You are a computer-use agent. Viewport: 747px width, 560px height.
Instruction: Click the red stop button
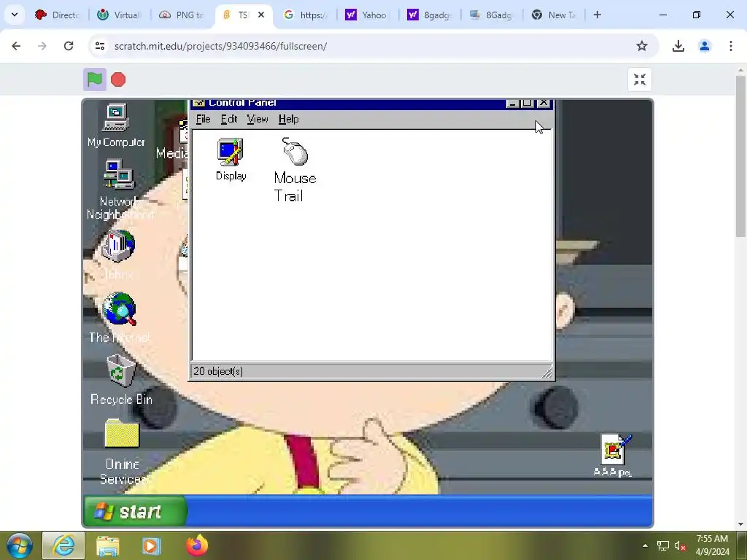(118, 79)
